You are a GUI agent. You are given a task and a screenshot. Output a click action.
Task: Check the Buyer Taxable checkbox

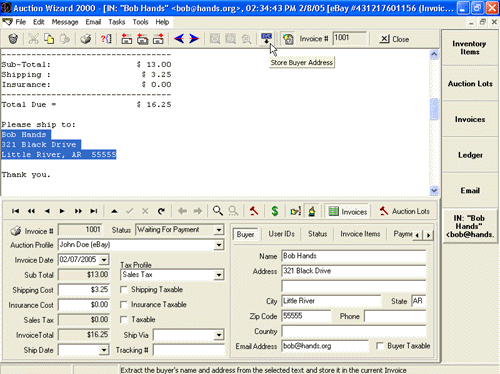(380, 346)
